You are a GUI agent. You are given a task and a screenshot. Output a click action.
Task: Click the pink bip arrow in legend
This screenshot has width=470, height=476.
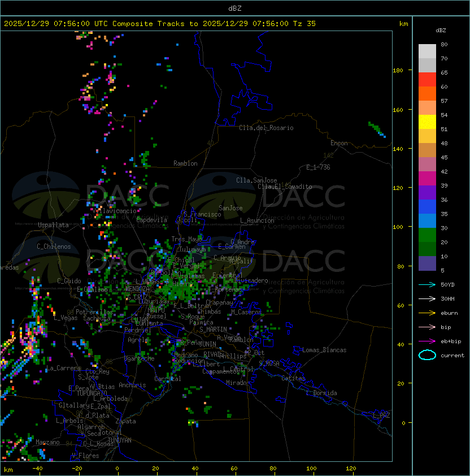[x=427, y=327]
